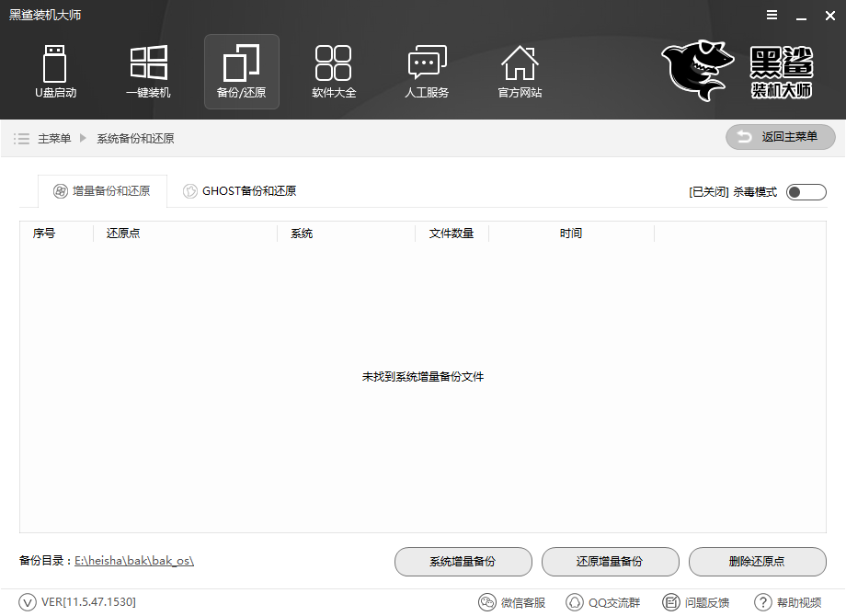Click the 备份/还原 icon
Image resolution: width=846 pixels, height=616 pixels.
(241, 71)
